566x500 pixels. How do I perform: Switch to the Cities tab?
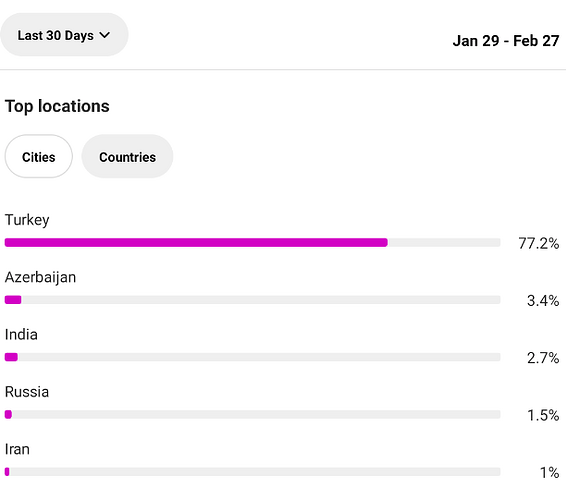39,156
